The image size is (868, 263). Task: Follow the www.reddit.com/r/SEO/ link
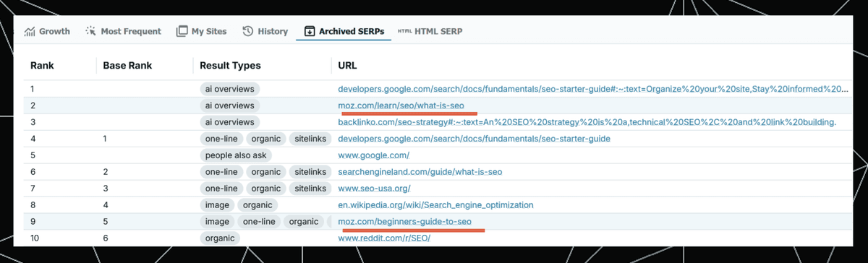coord(384,238)
